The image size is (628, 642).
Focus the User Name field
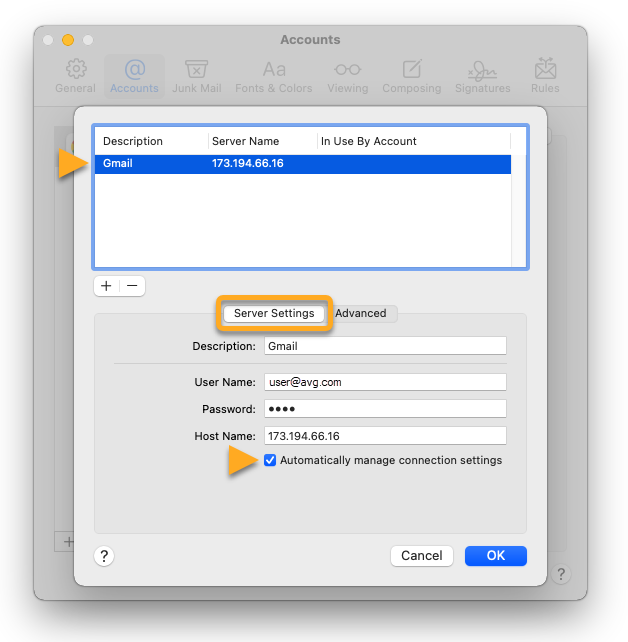[385, 382]
